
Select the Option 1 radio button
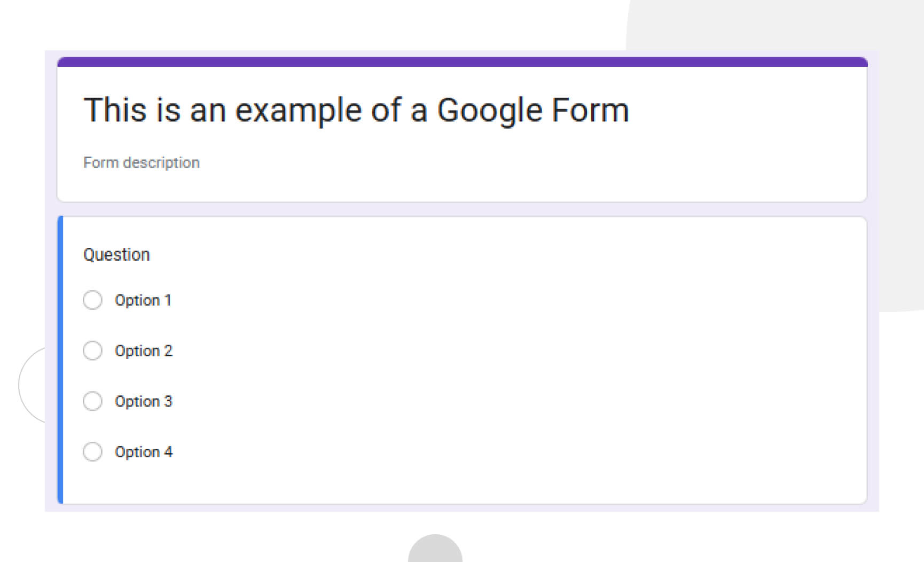[x=92, y=300]
